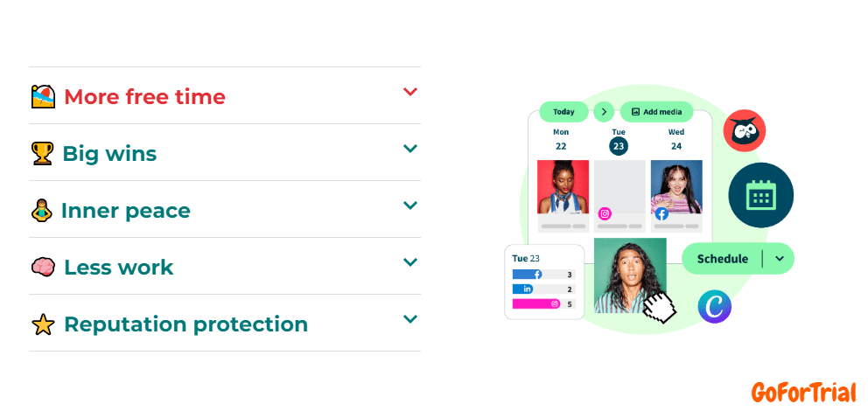868x411 pixels.
Task: Click the trophy emoji beside Big wins
Action: (43, 153)
